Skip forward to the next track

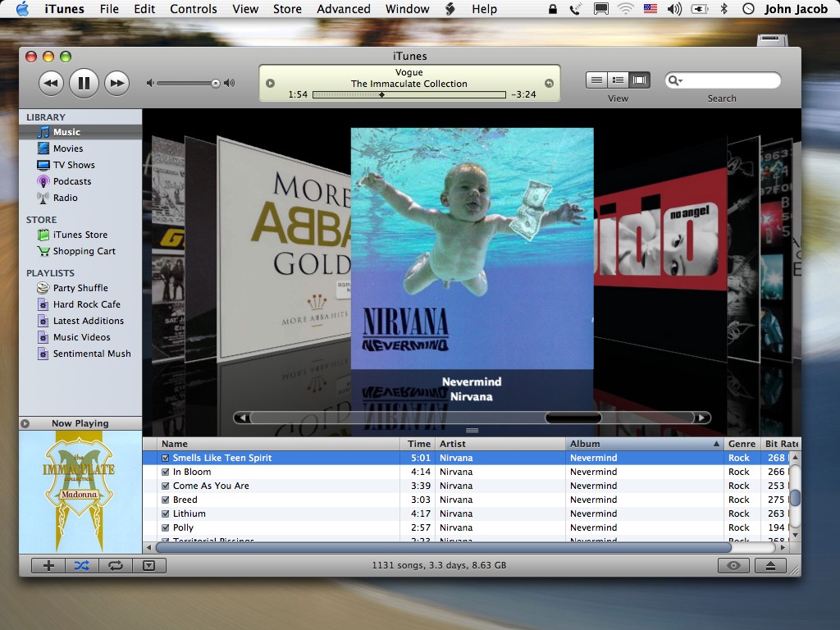pyautogui.click(x=116, y=83)
